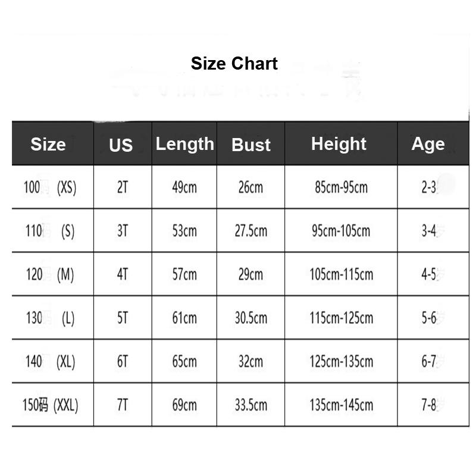Screen dimensions: 476x476
Task: Click the "US" column header
Action: (121, 145)
